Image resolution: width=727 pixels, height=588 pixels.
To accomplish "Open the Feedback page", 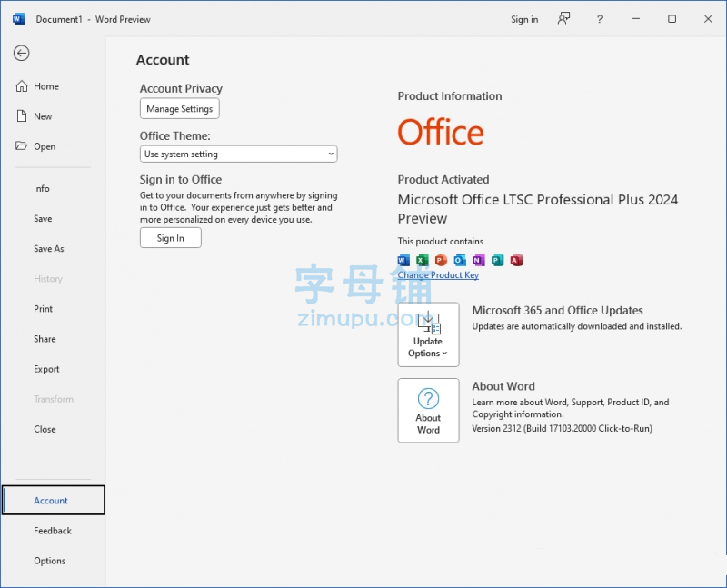I will (x=53, y=531).
